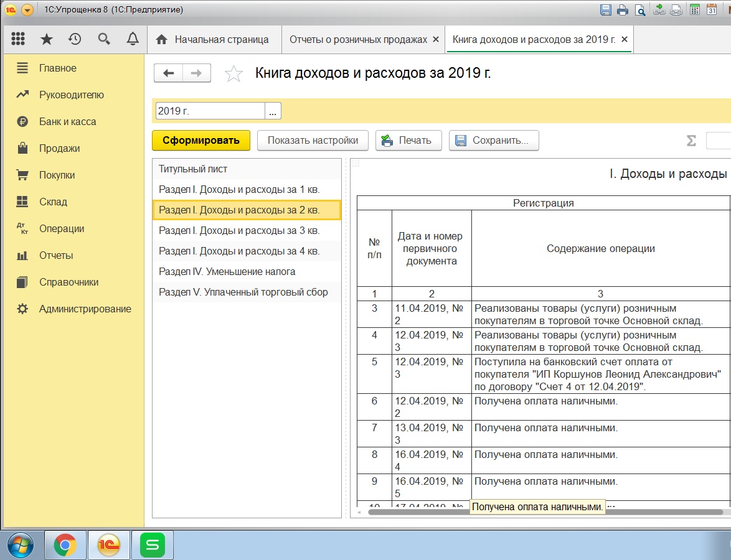
Task: Click the title bar printer icon
Action: pos(623,10)
